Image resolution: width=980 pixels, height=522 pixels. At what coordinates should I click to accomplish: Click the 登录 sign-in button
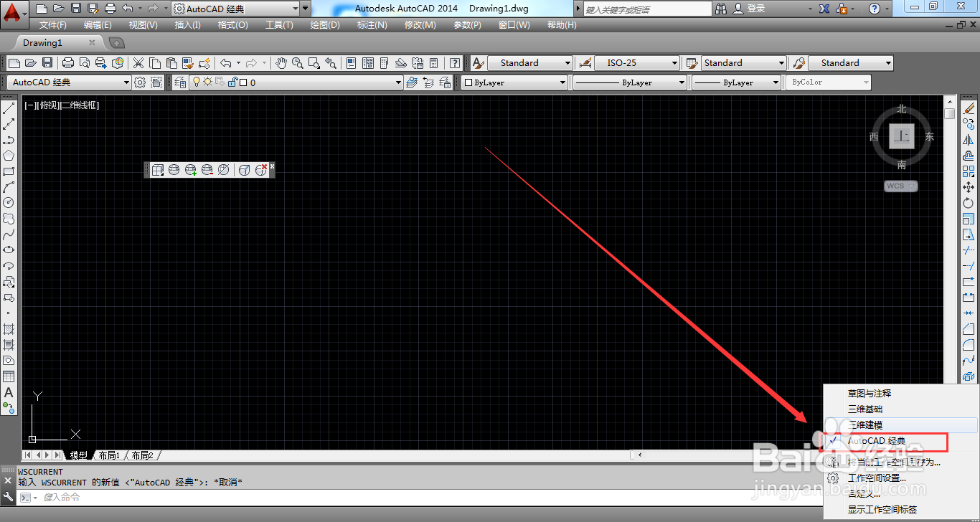[x=750, y=9]
